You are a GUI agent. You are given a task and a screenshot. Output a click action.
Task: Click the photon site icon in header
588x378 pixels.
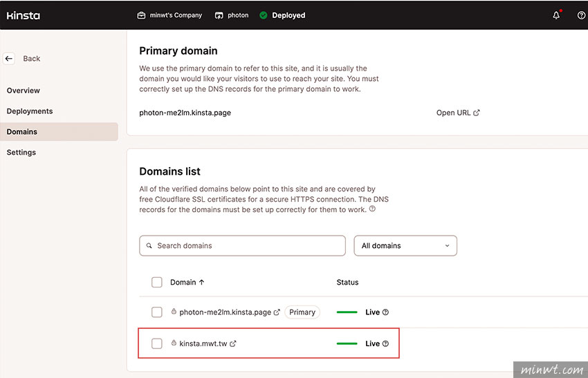coord(219,15)
